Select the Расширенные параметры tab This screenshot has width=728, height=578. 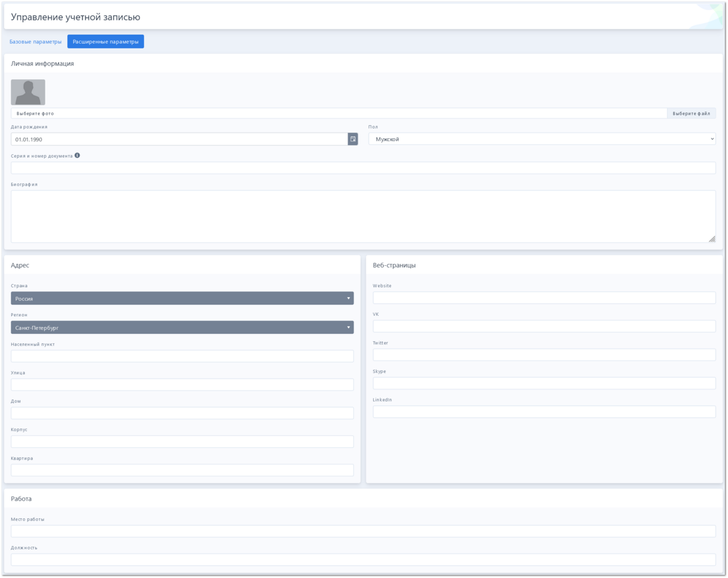[x=105, y=42]
